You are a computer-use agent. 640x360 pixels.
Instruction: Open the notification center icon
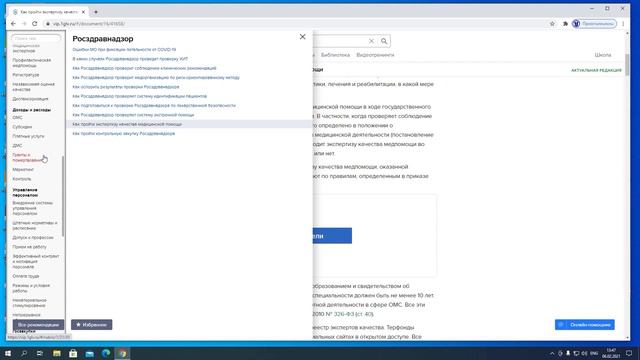coord(629,353)
